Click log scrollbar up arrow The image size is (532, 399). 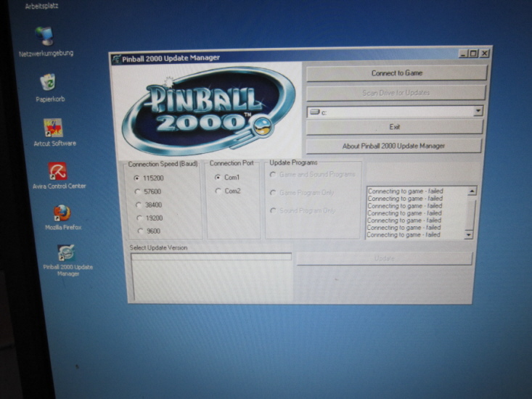coord(472,192)
